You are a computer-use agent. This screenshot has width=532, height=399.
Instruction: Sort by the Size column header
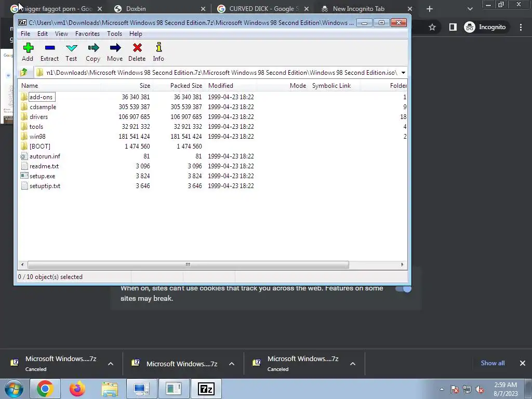(127, 86)
